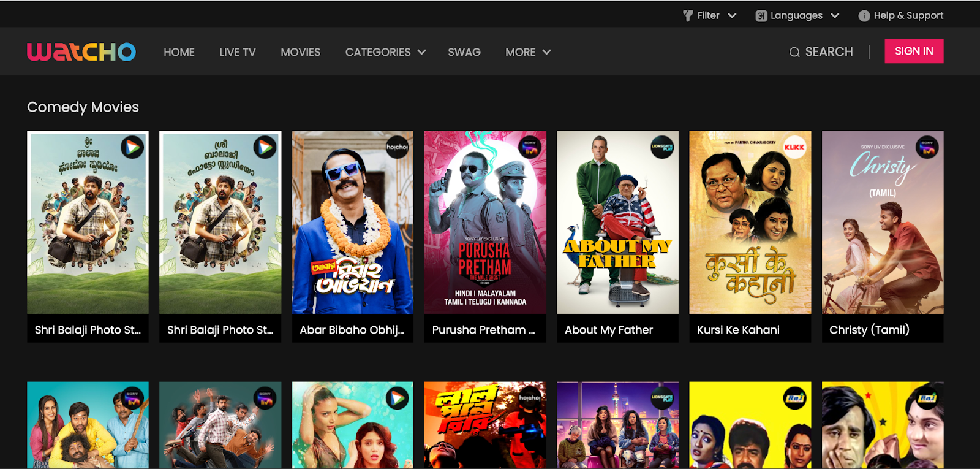Click Raj badge on poster with red stars
Screen dimensions: 980x469
(x=927, y=398)
